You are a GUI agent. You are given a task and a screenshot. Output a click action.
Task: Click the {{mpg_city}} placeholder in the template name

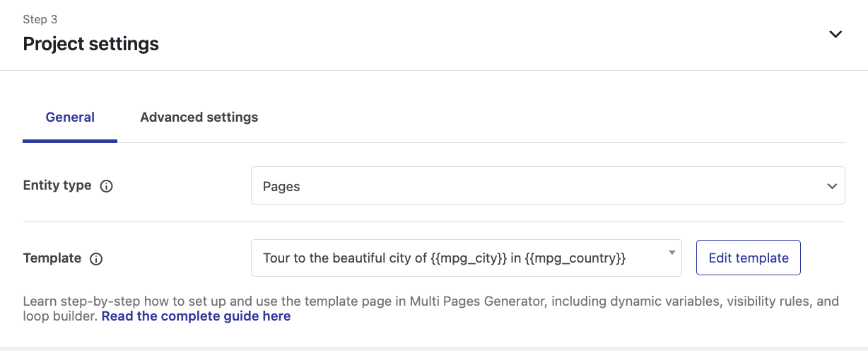tap(469, 258)
